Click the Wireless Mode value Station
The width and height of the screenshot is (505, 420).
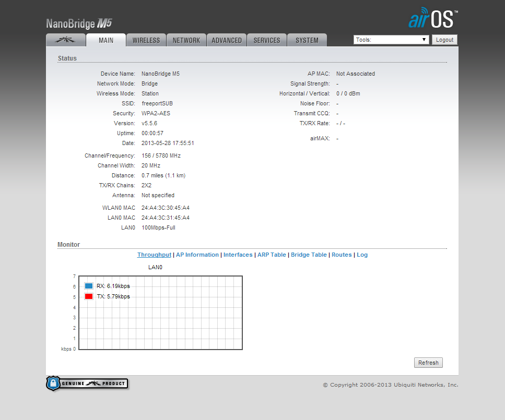point(150,93)
